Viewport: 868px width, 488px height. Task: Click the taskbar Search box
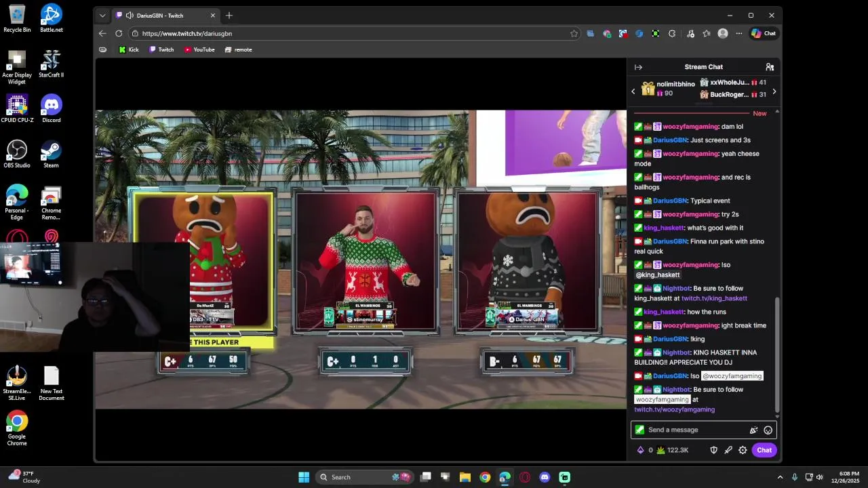click(364, 477)
